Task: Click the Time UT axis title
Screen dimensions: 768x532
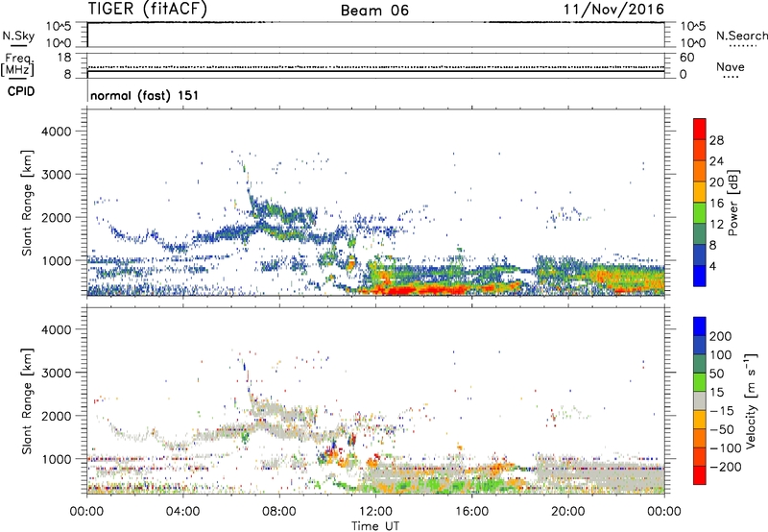Action: (x=375, y=525)
